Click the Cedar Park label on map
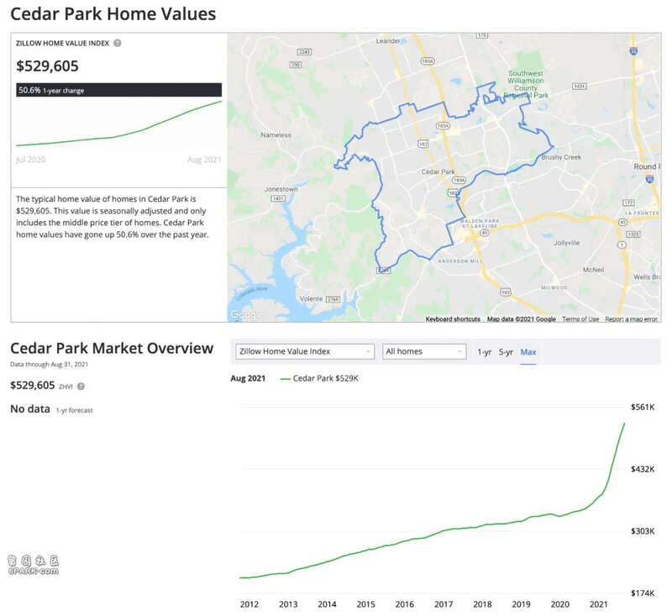This screenshot has height=616, width=672. 438,171
